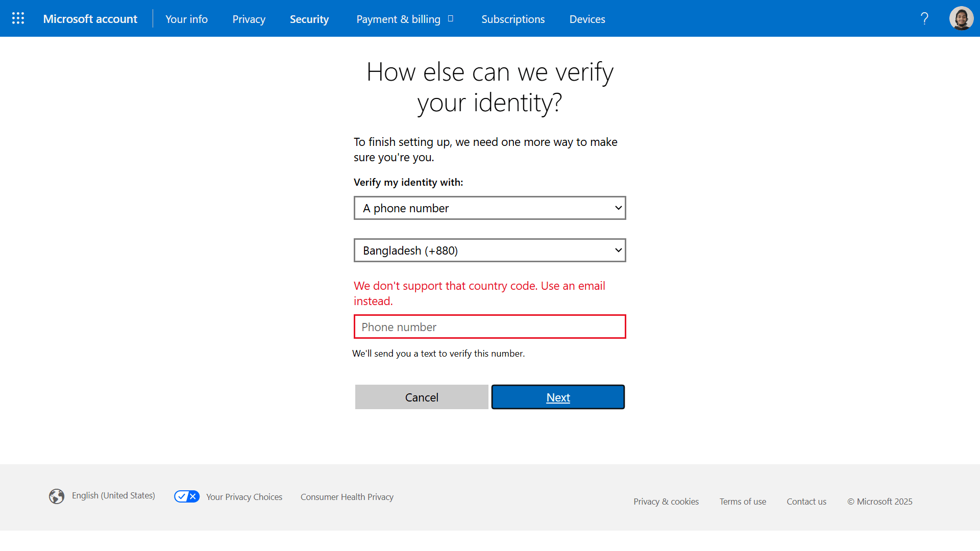
Task: Open the profile avatar menu
Action: [x=961, y=18]
